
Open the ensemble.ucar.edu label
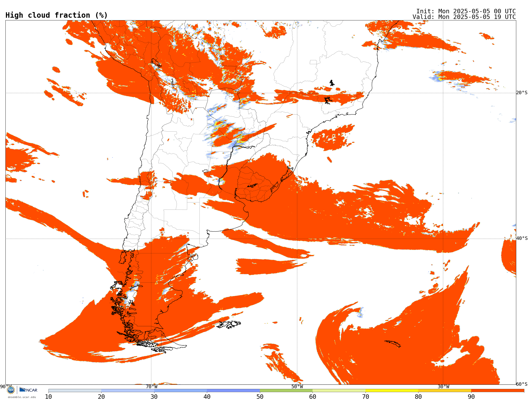(22, 397)
